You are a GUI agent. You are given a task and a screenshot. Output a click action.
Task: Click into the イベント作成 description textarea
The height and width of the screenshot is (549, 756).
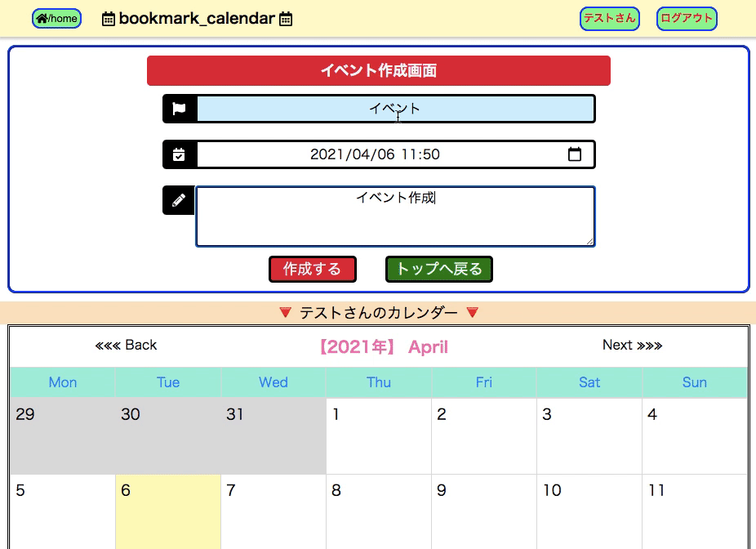click(395, 216)
